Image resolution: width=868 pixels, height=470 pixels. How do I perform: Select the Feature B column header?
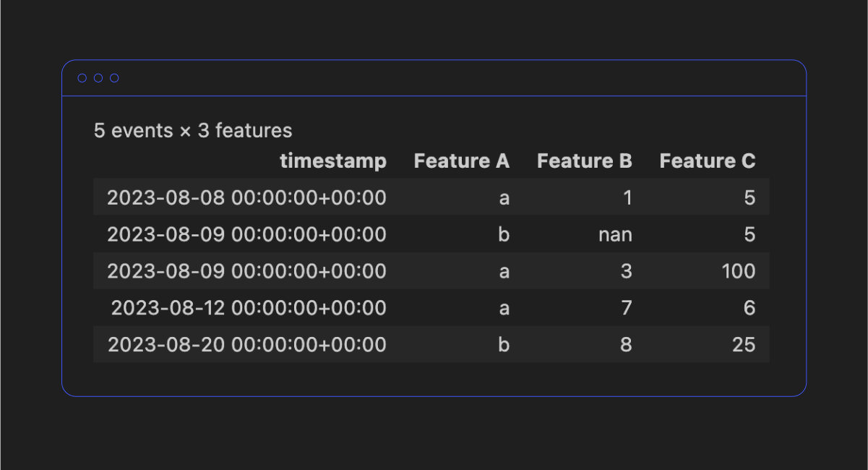pos(584,161)
